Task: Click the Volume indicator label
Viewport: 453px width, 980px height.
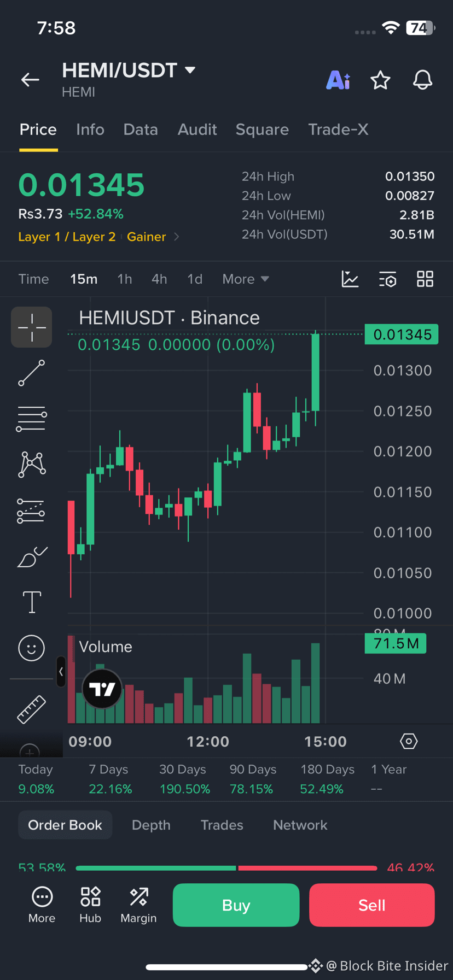Action: (x=106, y=647)
